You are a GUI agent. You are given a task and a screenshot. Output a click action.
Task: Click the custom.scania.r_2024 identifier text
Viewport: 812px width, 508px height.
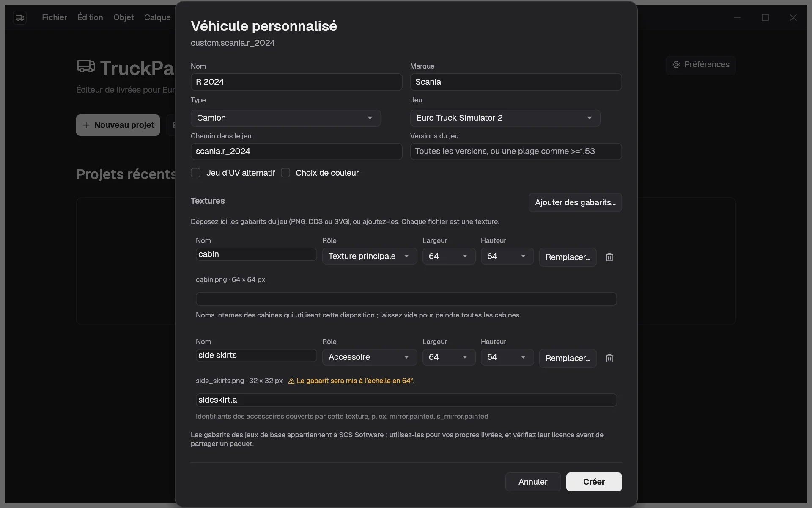pyautogui.click(x=233, y=43)
